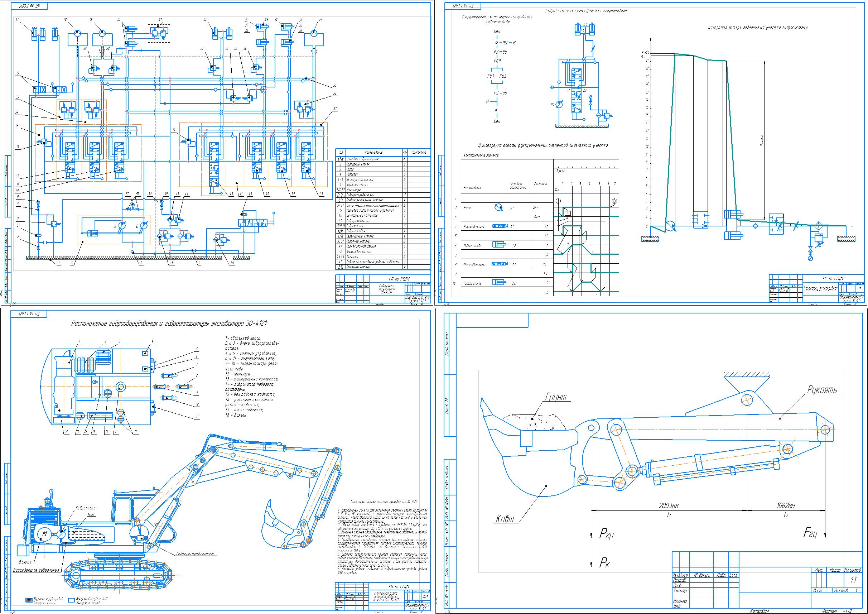Select the 'Дизель' callout label
The height and width of the screenshot is (614, 868).
[25, 562]
